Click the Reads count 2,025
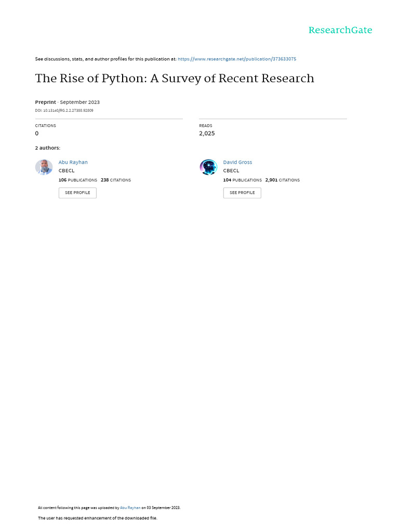Screen dimensions: 399x532 click(207, 134)
